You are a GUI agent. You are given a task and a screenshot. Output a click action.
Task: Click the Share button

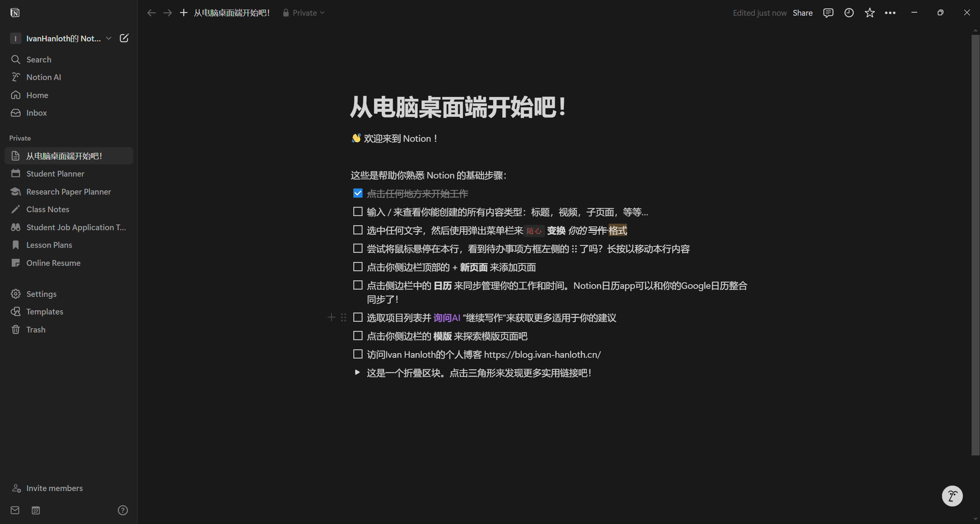click(802, 13)
